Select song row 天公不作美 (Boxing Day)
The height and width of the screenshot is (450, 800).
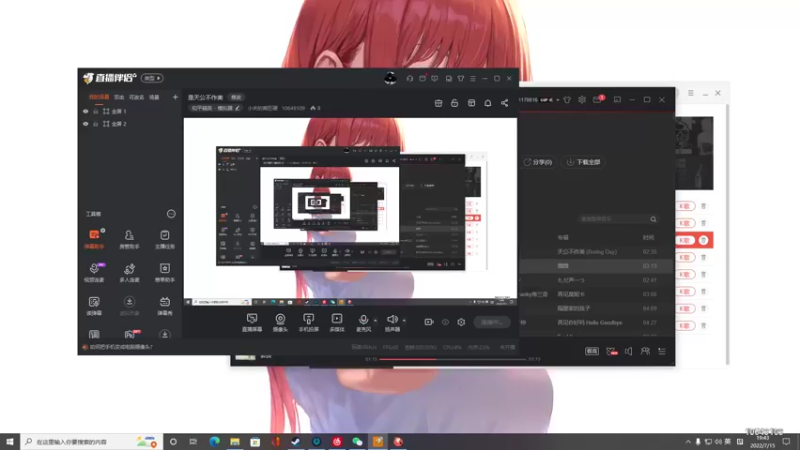coord(597,252)
